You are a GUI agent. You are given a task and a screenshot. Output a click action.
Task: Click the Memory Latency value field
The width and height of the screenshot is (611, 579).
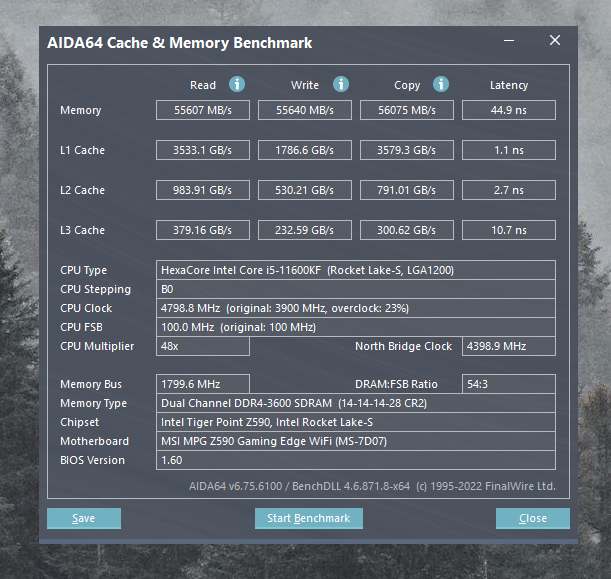(x=508, y=110)
